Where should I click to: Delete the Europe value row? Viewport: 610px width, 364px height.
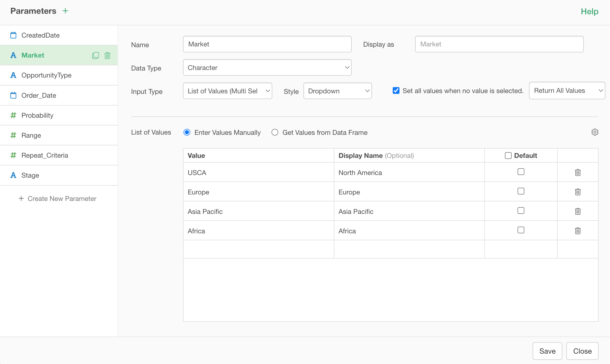pyautogui.click(x=578, y=192)
